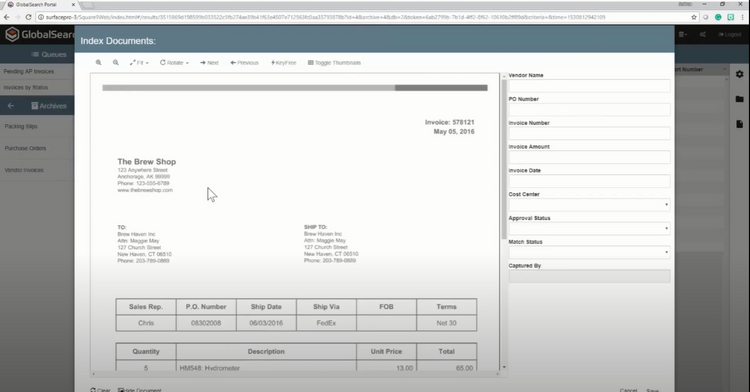Open Pending AP Invoices queue
This screenshot has width=750, height=392.
pos(29,71)
